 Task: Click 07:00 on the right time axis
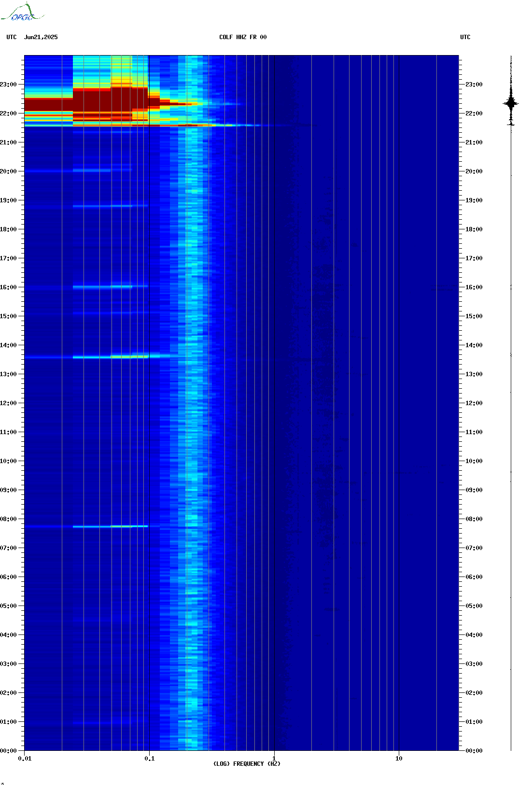click(x=474, y=548)
